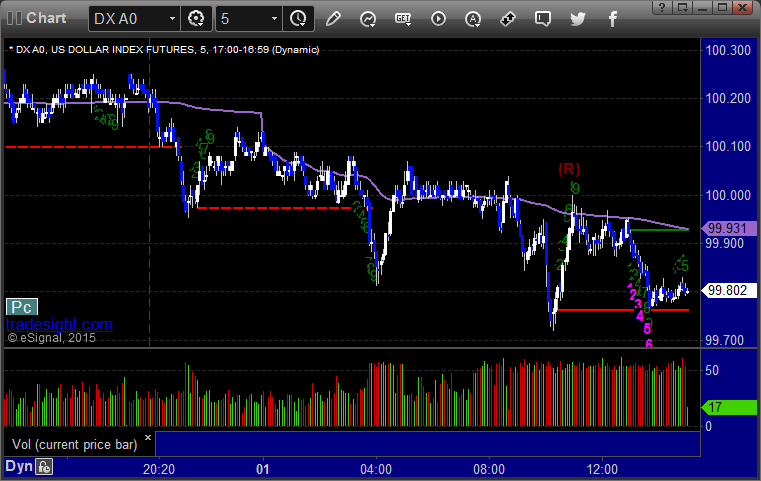Screen dimensions: 761x481
Task: Click the 20:20 time axis label
Action: pyautogui.click(x=159, y=469)
